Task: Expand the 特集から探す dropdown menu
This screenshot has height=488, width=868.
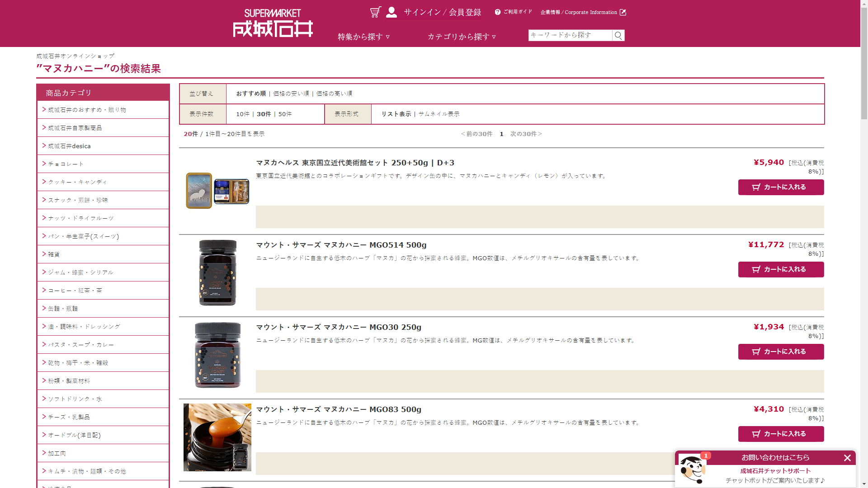Action: coord(363,37)
